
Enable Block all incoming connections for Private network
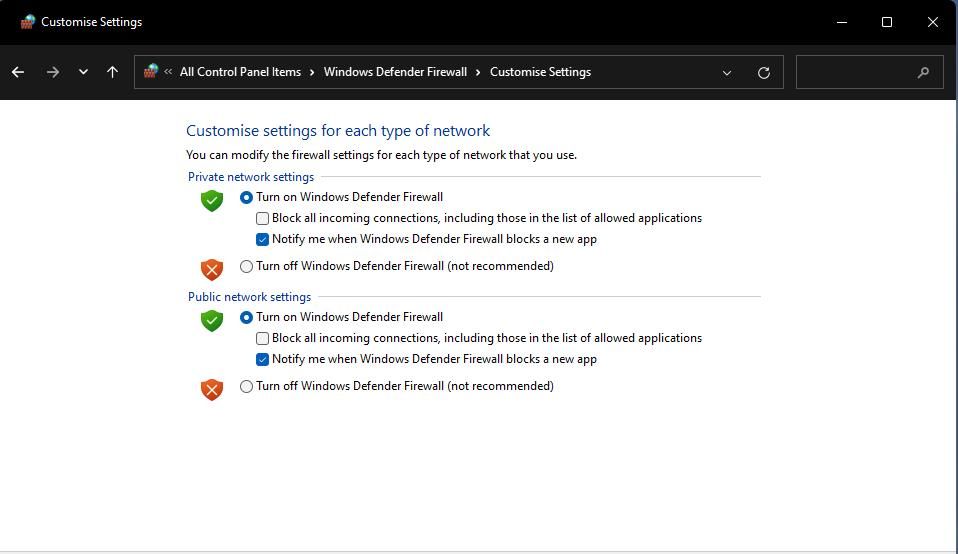pyautogui.click(x=263, y=218)
